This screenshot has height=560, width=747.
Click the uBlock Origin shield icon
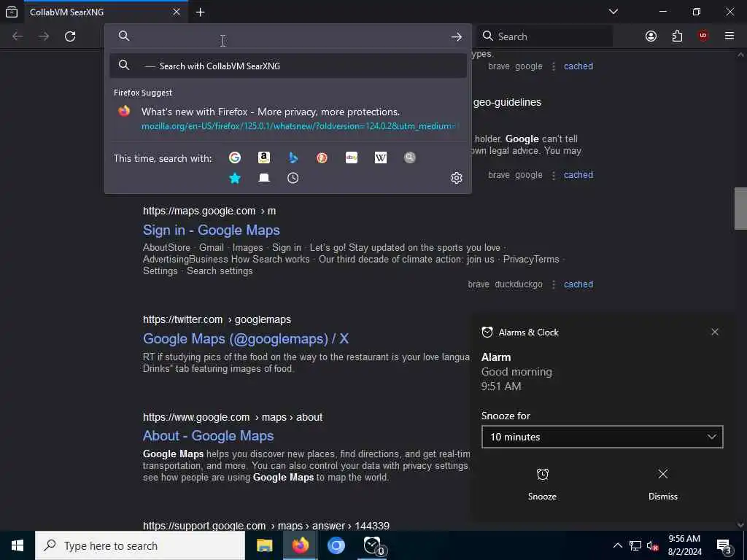[x=703, y=36]
